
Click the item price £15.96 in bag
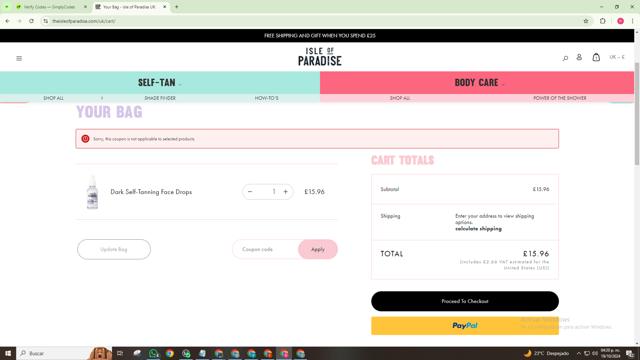click(x=314, y=191)
